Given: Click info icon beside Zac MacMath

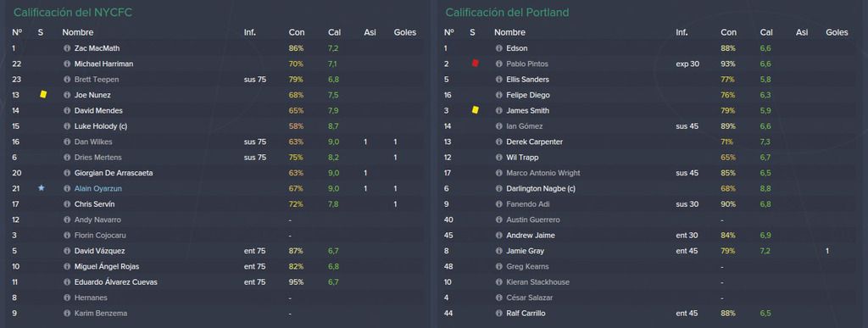Looking at the screenshot, I should point(67,48).
